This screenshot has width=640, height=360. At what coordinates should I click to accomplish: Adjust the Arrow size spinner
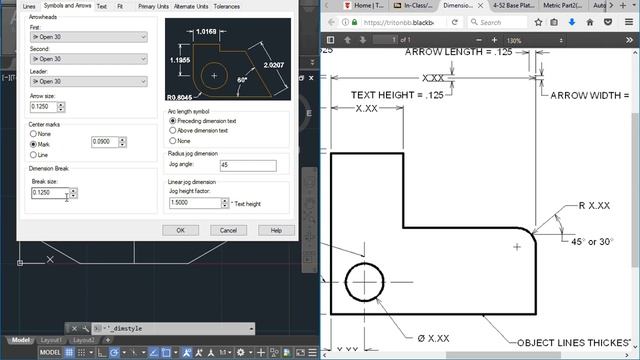[x=61, y=107]
